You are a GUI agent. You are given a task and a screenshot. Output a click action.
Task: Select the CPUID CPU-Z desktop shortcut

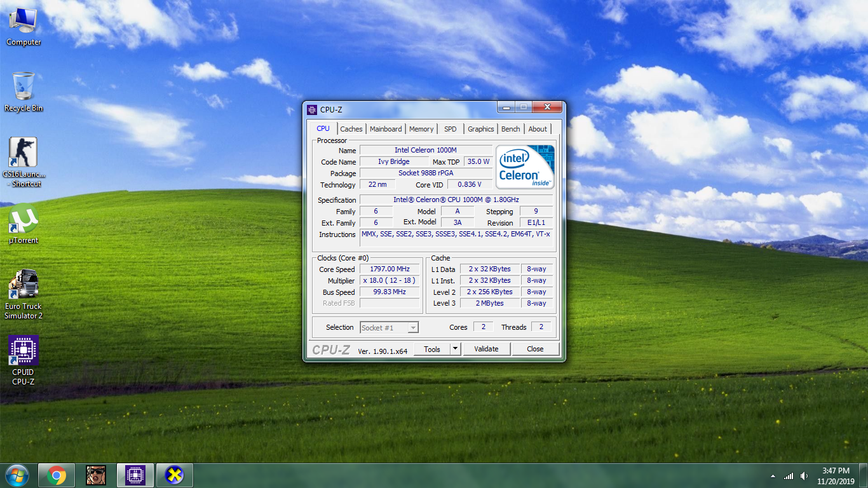pyautogui.click(x=24, y=361)
